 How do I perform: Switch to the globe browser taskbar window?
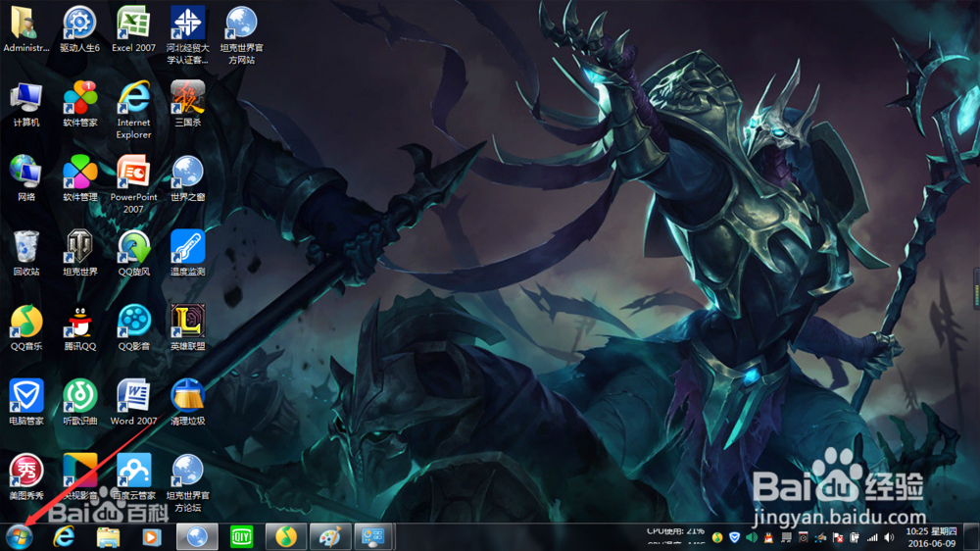tap(197, 537)
